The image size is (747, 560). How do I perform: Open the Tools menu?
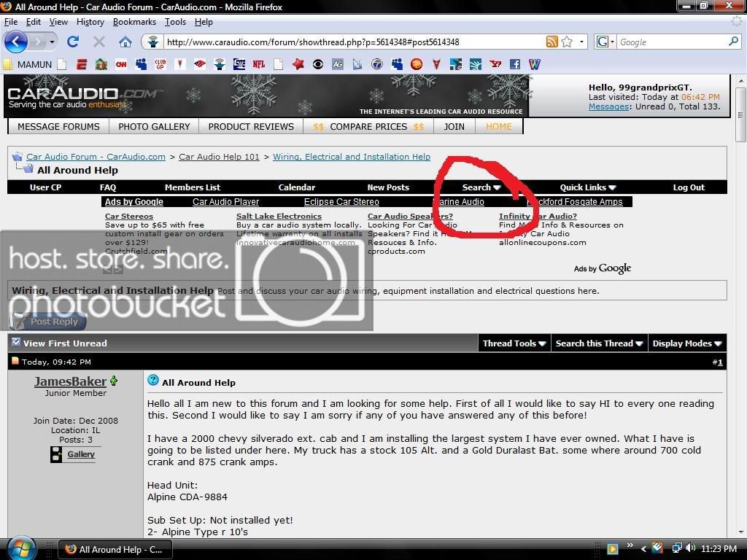175,22
